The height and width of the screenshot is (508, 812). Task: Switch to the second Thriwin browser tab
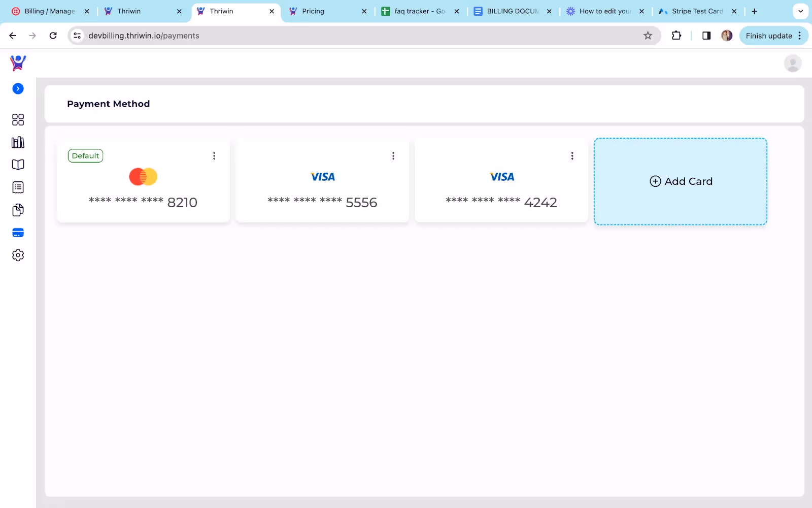(x=221, y=11)
